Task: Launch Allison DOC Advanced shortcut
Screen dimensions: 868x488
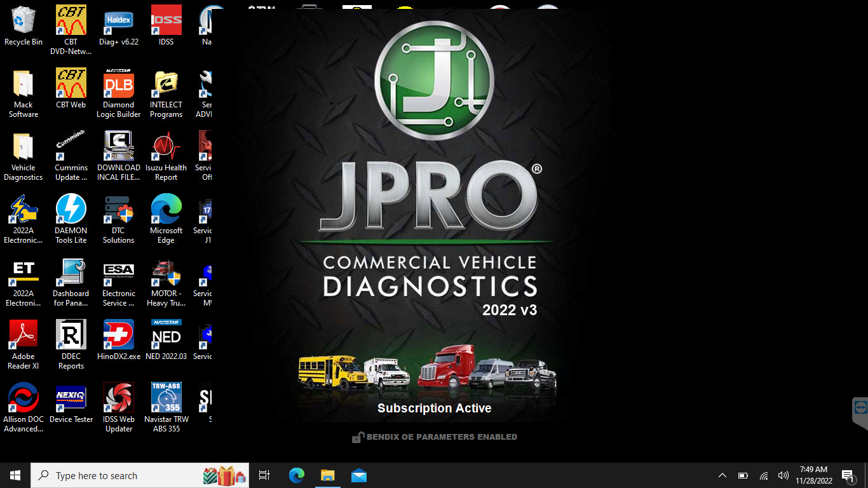Action: point(24,399)
